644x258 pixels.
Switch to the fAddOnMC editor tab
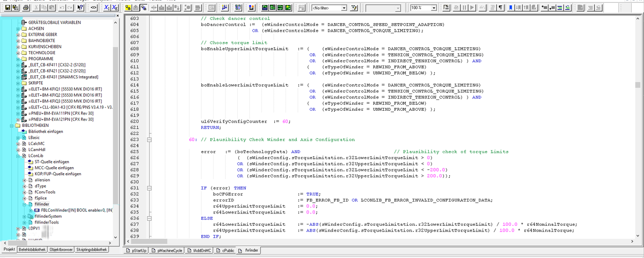(200, 250)
